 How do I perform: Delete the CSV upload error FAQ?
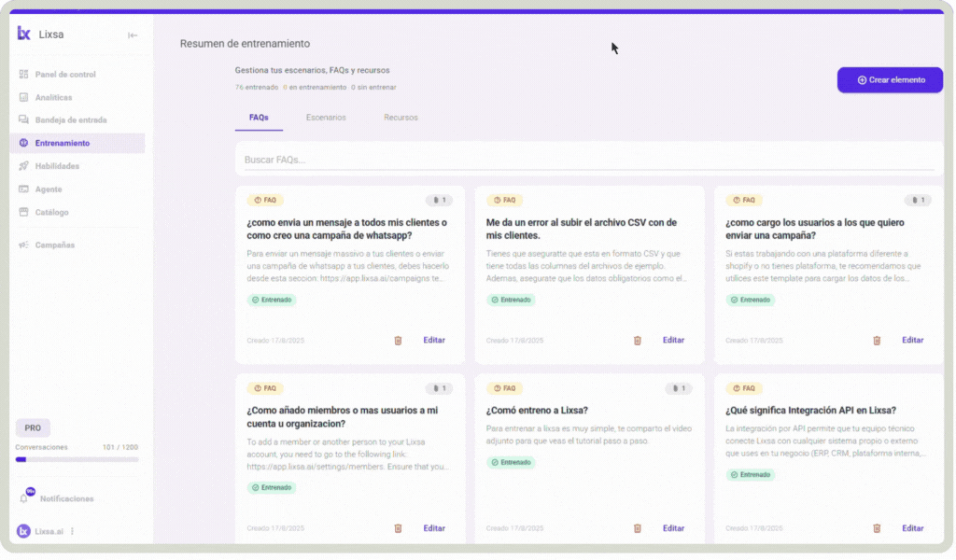click(638, 341)
